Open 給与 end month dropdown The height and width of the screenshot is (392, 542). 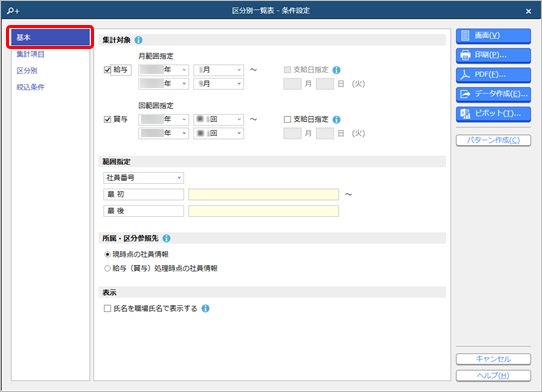tap(218, 84)
